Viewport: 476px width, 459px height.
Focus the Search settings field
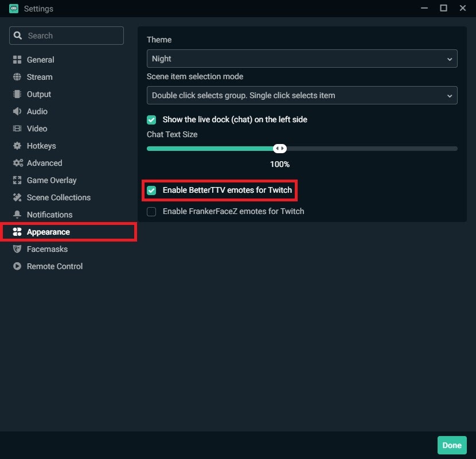(67, 36)
